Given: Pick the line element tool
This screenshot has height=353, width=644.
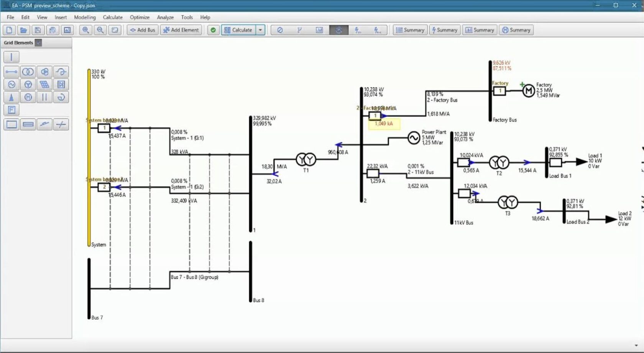Looking at the screenshot, I should coord(11,72).
